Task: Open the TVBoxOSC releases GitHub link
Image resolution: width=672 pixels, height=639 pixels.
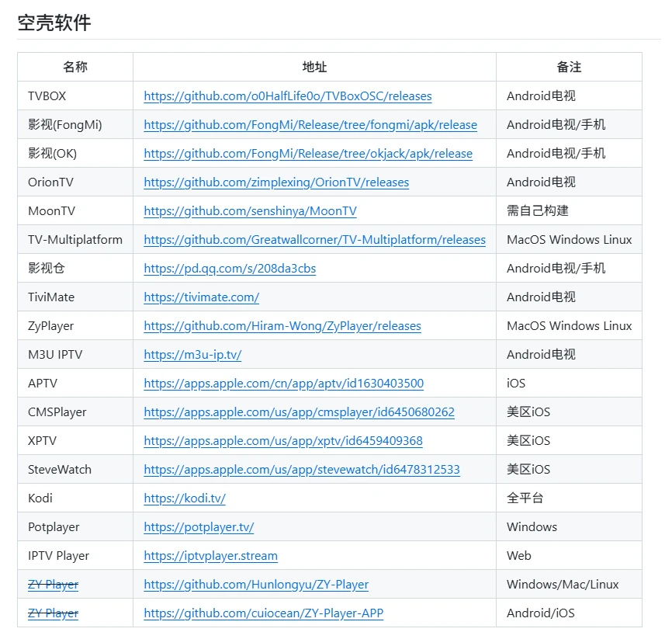Action: (287, 96)
